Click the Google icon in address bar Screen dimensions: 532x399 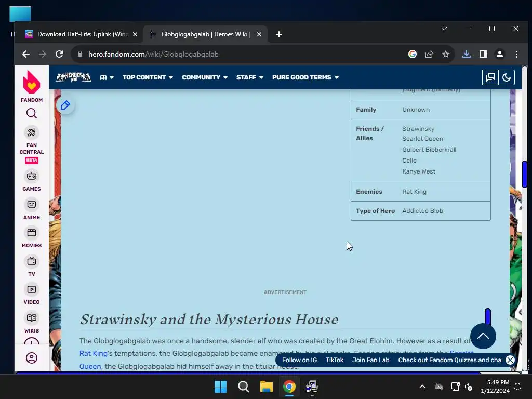tap(412, 54)
